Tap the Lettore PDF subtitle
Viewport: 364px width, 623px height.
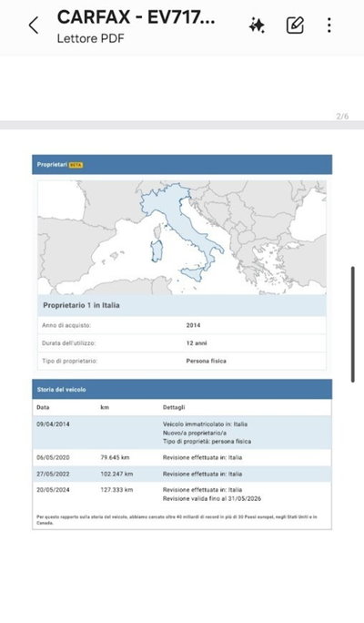90,38
